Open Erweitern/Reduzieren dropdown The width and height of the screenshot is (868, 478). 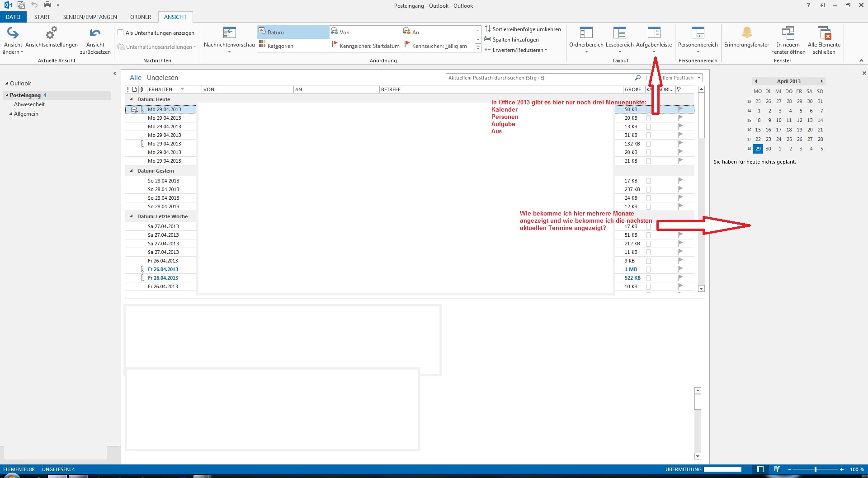click(516, 50)
